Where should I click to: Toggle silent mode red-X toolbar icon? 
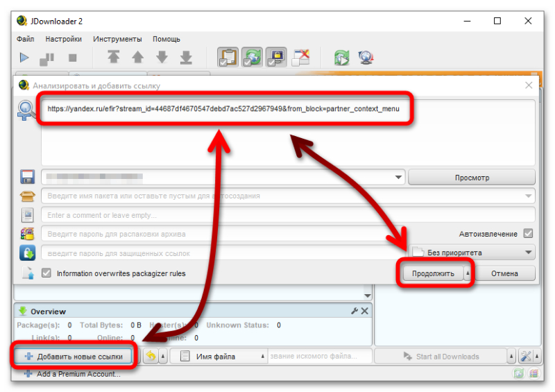300,58
